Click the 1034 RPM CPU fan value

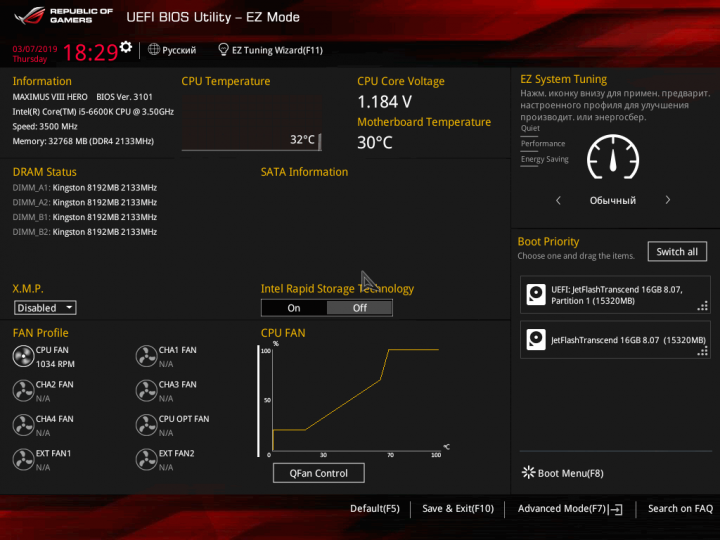tap(55, 364)
